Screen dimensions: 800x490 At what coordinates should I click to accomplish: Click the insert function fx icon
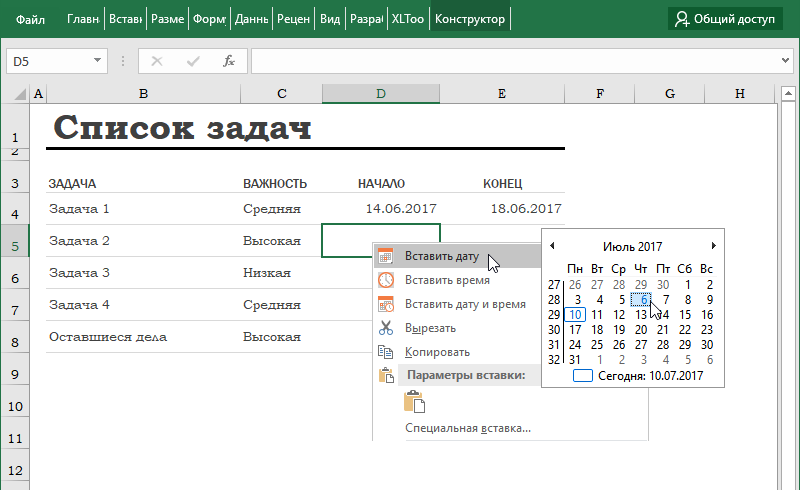229,61
